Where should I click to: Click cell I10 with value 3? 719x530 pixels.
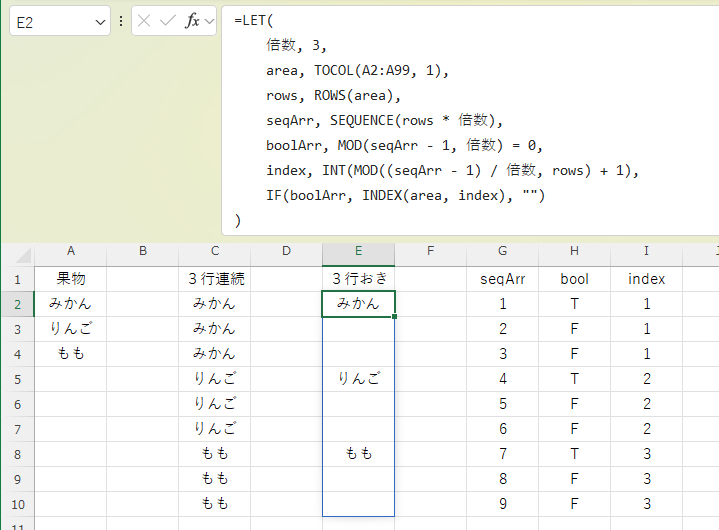(x=647, y=504)
